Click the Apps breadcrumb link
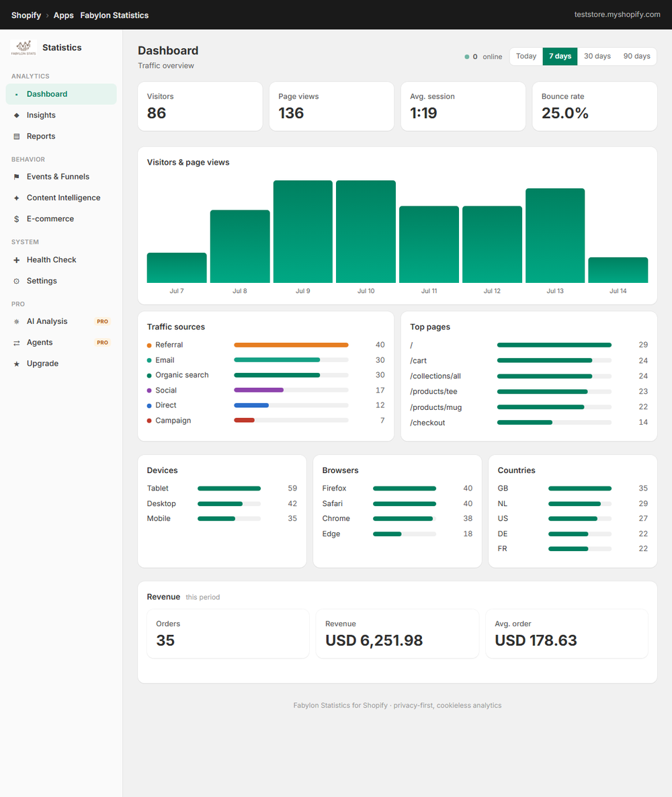 [64, 15]
